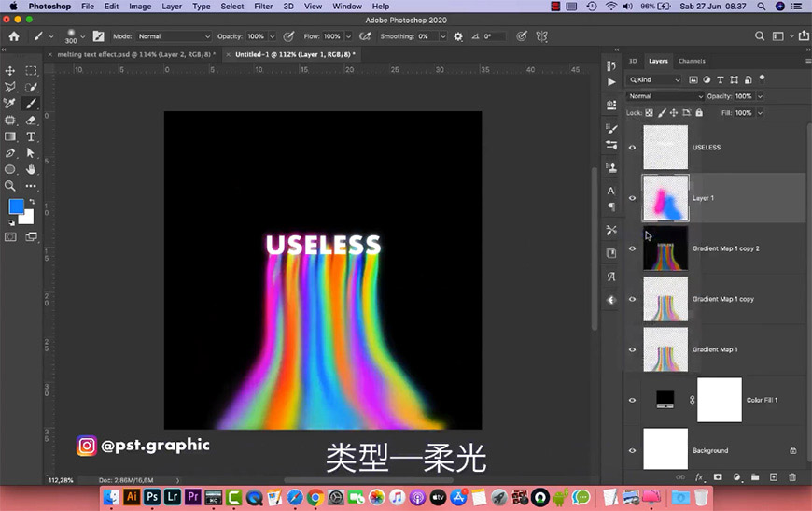Open Smoothing value dropdown
Viewport: 812px width, 511px height.
click(x=442, y=36)
